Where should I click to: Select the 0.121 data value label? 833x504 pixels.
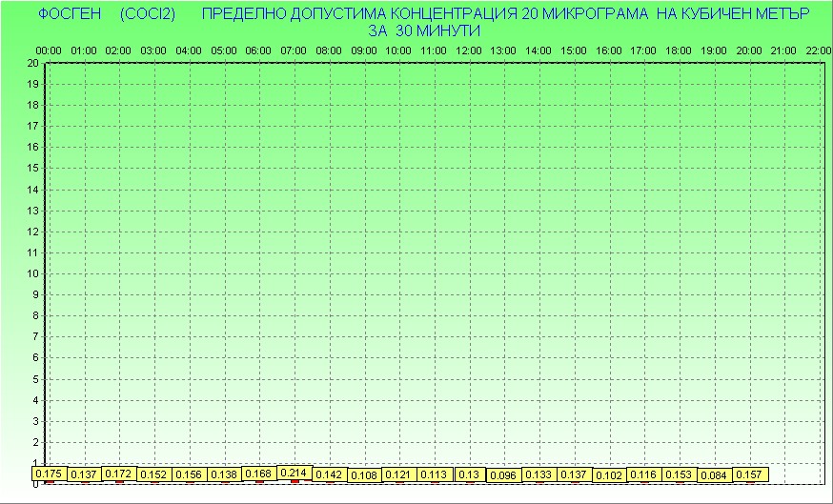point(399,474)
